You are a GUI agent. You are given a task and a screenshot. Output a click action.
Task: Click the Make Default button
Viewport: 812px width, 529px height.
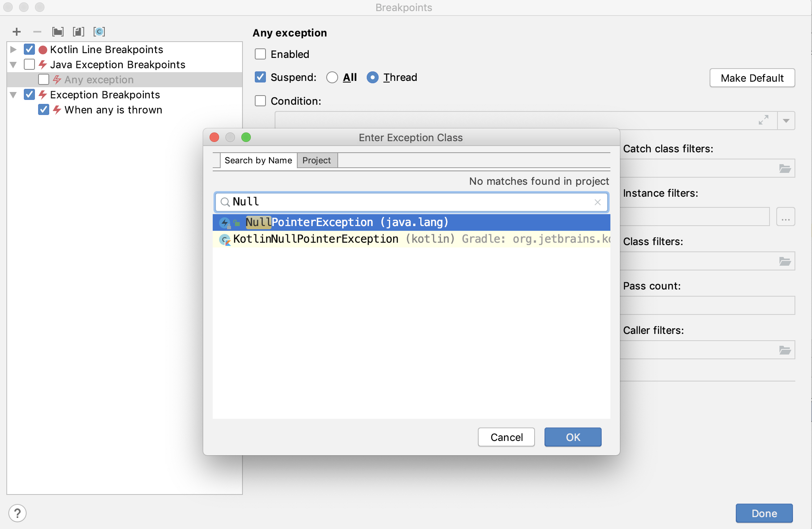(752, 77)
